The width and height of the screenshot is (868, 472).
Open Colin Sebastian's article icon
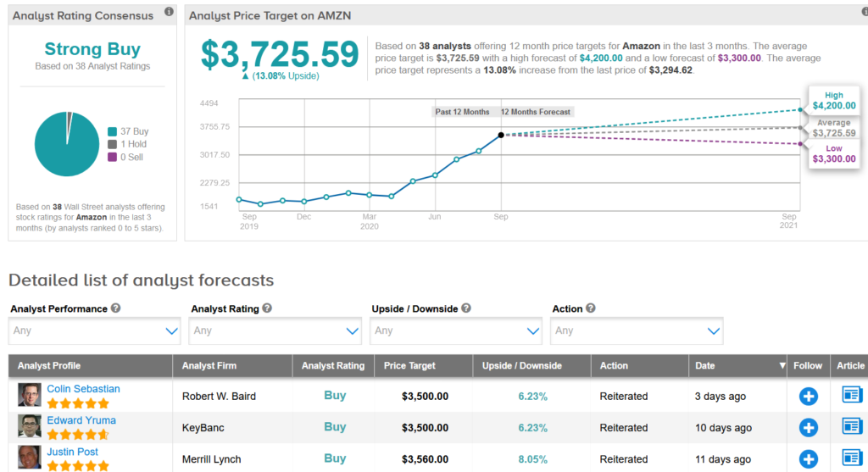pos(851,395)
